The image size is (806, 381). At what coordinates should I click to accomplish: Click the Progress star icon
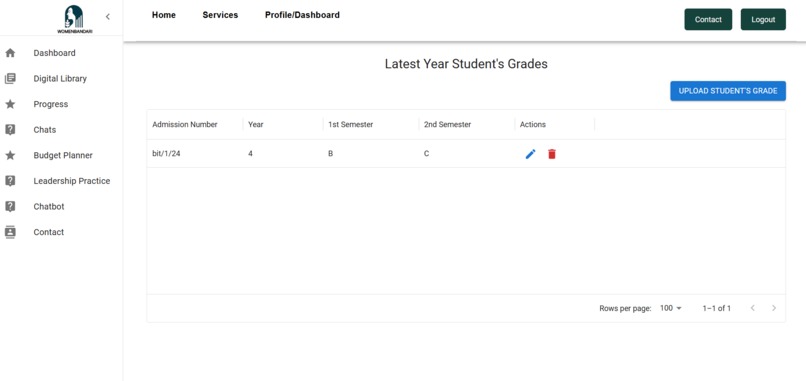(x=10, y=104)
